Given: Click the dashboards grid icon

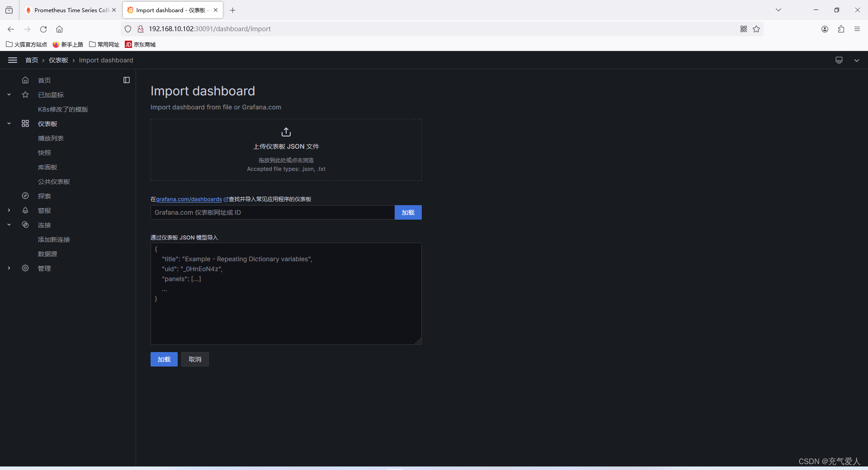Looking at the screenshot, I should click(25, 123).
